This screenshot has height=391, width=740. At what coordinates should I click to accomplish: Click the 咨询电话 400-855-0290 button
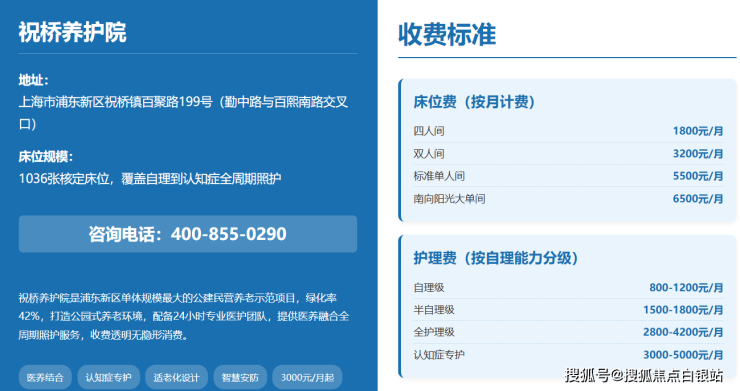pyautogui.click(x=188, y=234)
